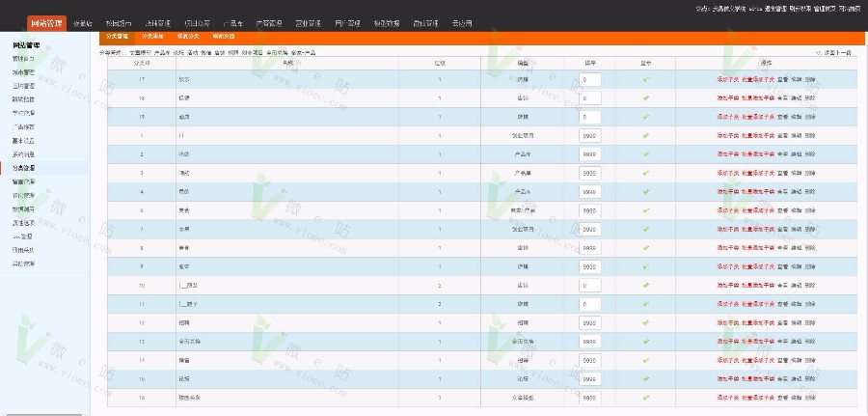
Task: Click green check icon in row ID 16
Action: (645, 398)
